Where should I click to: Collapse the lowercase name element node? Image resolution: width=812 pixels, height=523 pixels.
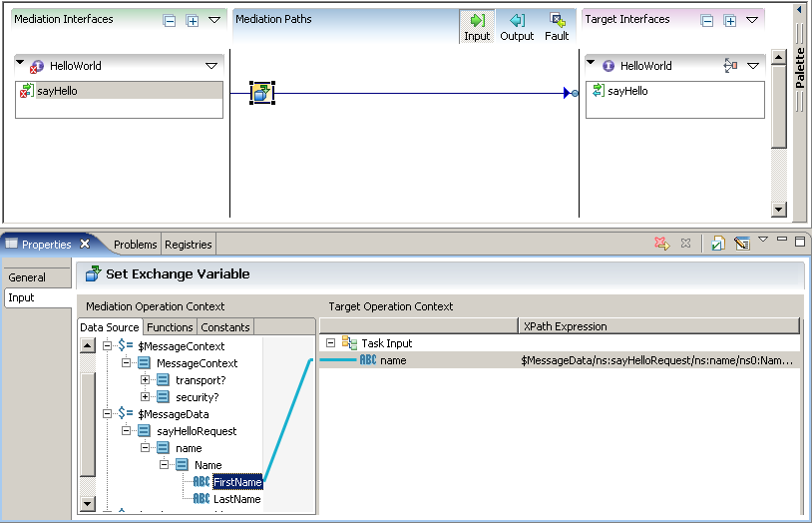145,448
